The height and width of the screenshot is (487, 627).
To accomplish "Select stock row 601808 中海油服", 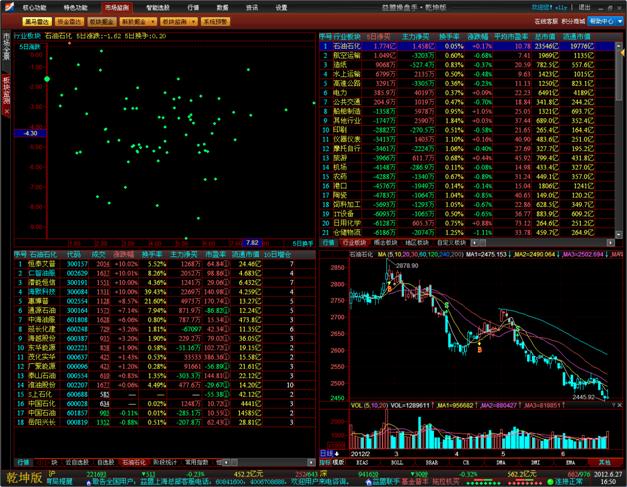I will (164, 320).
